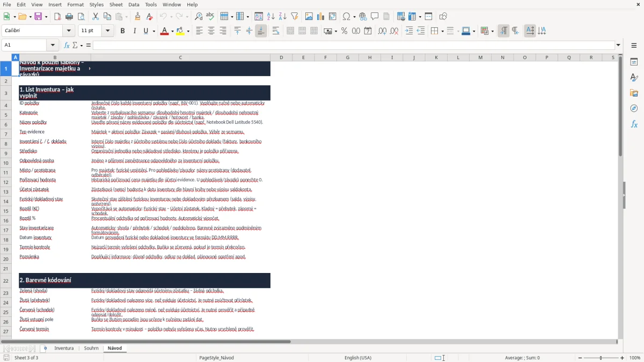Click the Print icon
This screenshot has height=362, width=644.
pyautogui.click(x=69, y=17)
